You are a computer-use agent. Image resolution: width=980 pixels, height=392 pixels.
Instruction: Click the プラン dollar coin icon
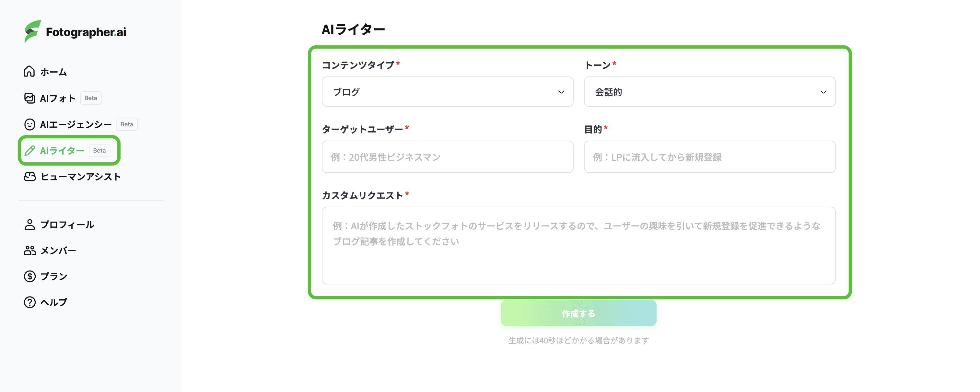(x=30, y=276)
